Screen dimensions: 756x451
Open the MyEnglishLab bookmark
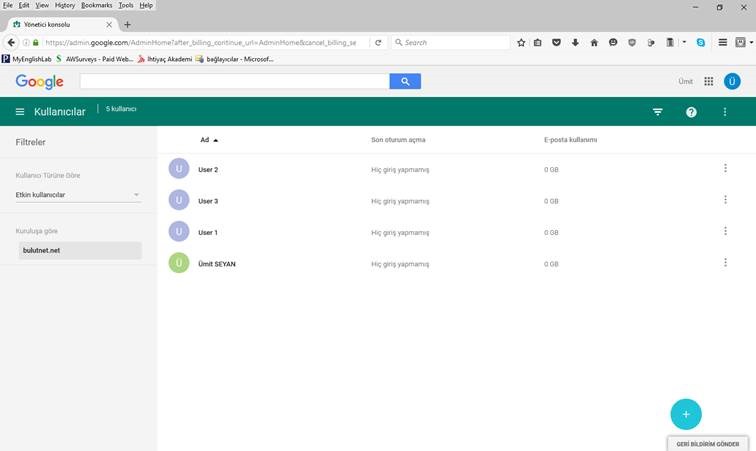[x=27, y=59]
